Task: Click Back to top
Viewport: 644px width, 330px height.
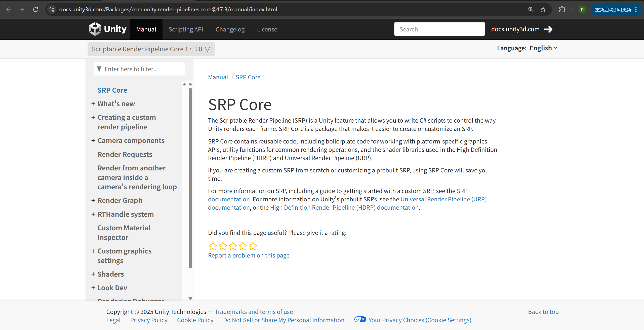Action: coord(543,312)
